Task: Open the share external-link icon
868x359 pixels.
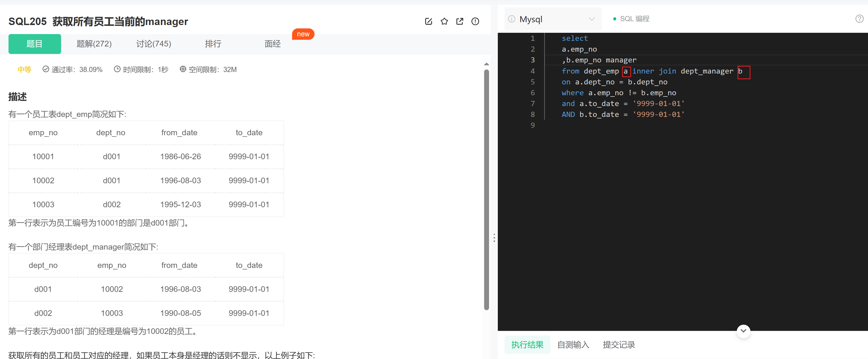Action: (x=460, y=22)
